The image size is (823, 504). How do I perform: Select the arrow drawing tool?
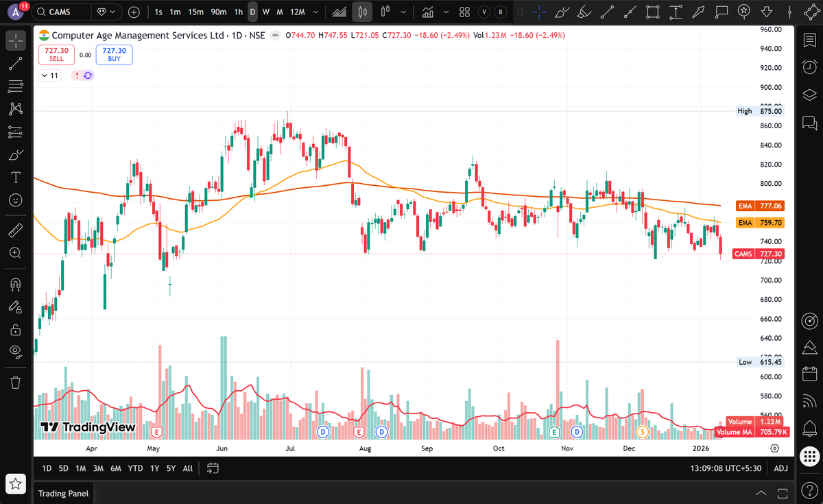(x=698, y=12)
